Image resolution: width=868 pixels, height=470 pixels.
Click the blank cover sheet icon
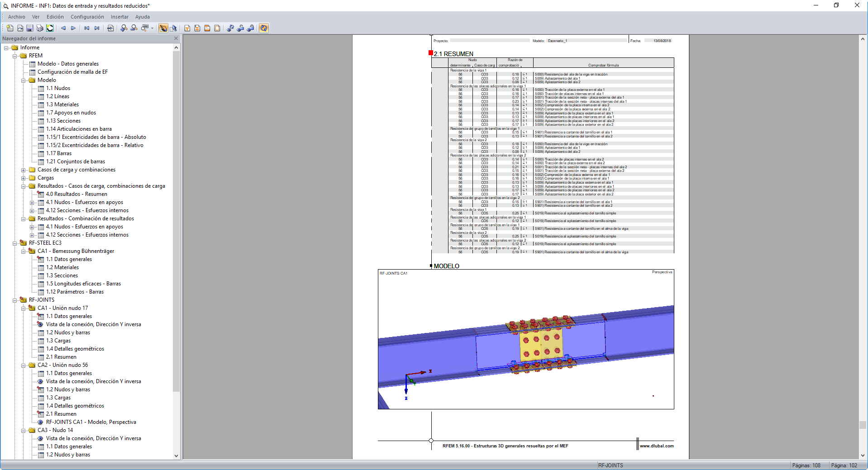pyautogui.click(x=217, y=28)
